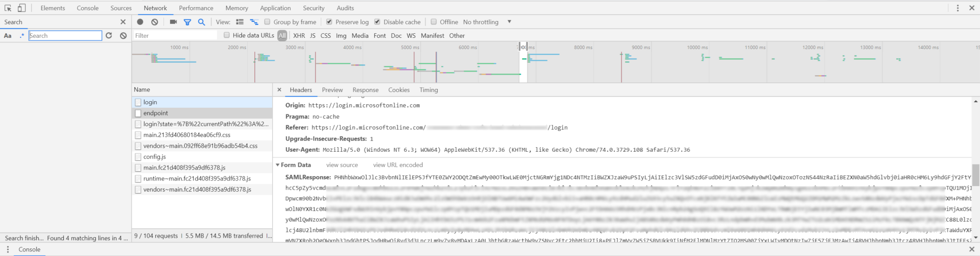Open the DevTools three-dot menu

[x=958, y=8]
